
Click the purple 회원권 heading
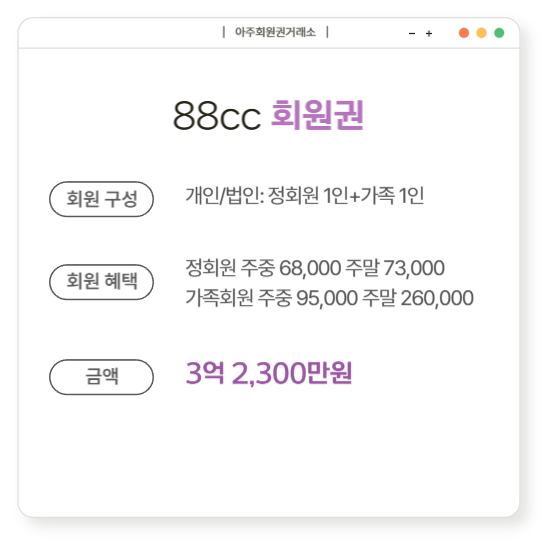pos(317,115)
